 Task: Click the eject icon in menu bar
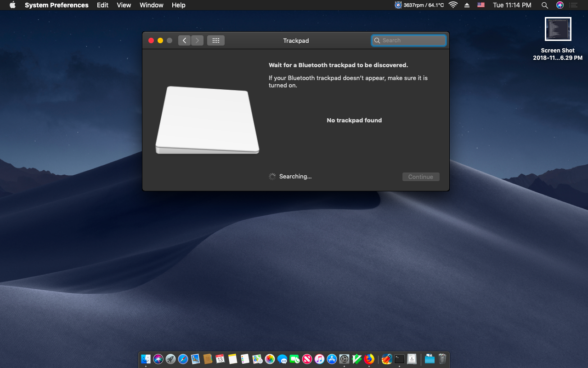pos(467,5)
